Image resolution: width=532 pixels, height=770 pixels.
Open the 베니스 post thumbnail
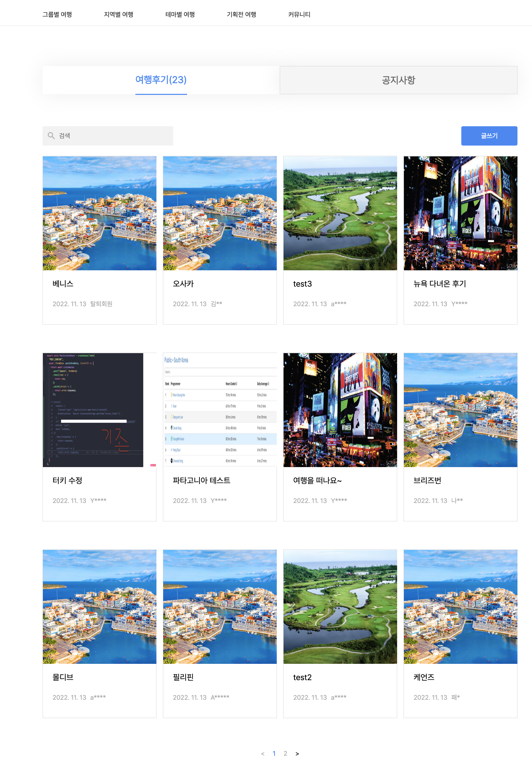[99, 213]
